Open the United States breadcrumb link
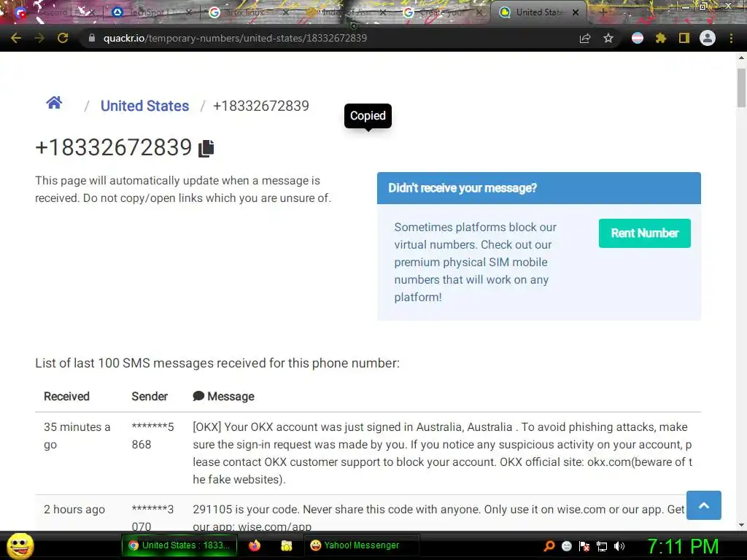The height and width of the screenshot is (560, 747). tap(144, 106)
